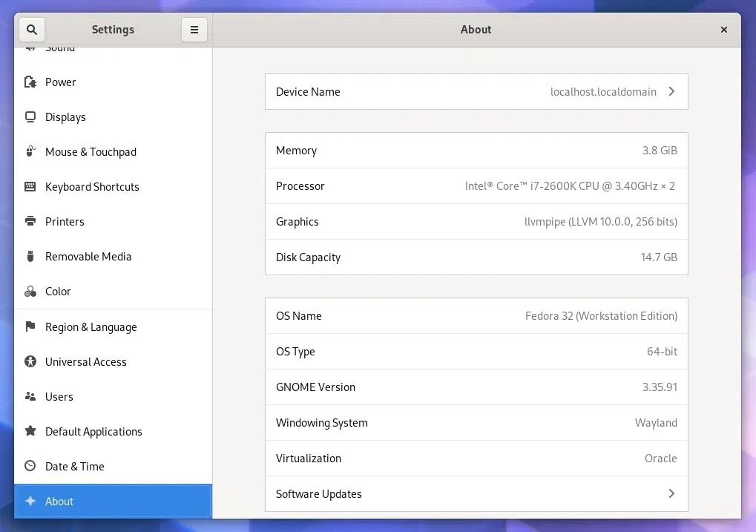Open Universal Access settings
This screenshot has height=532, width=756.
click(x=114, y=362)
